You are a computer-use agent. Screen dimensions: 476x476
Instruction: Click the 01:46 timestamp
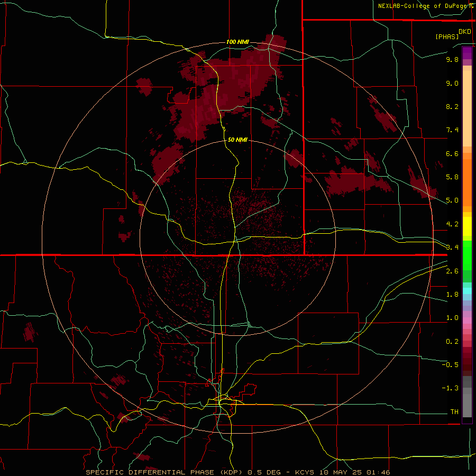click(x=378, y=472)
